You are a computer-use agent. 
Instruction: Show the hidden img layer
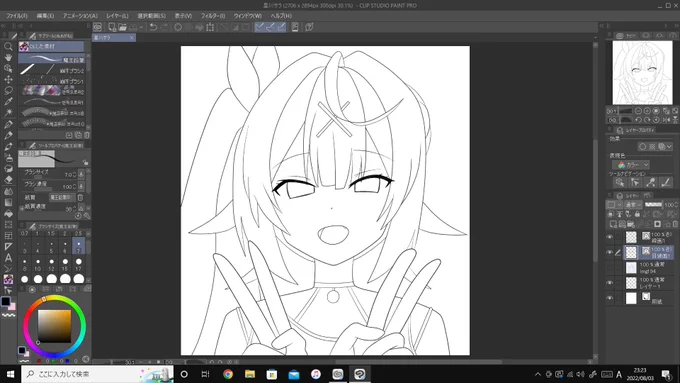coord(609,268)
